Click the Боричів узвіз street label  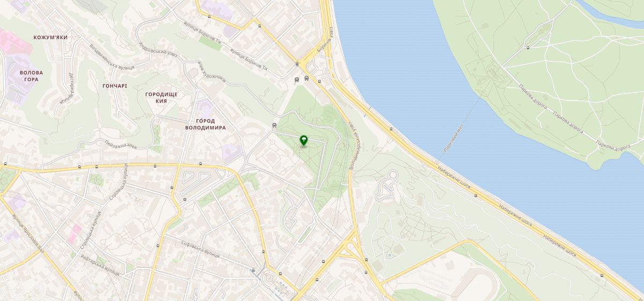[328, 40]
